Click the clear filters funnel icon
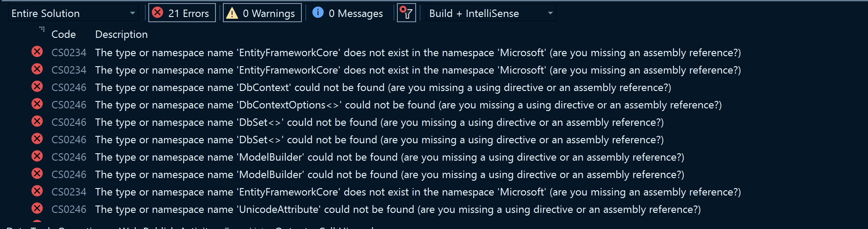Screen dimensions: 868x229 [x=406, y=13]
